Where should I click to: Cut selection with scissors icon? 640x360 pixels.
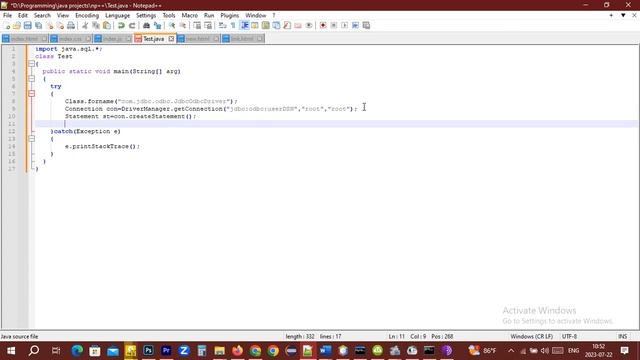tap(85, 25)
